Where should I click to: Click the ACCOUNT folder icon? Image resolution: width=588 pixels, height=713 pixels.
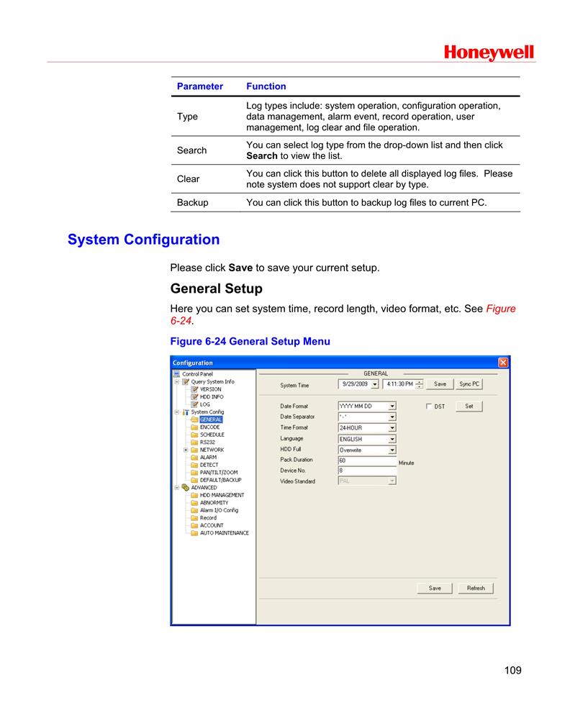(194, 525)
